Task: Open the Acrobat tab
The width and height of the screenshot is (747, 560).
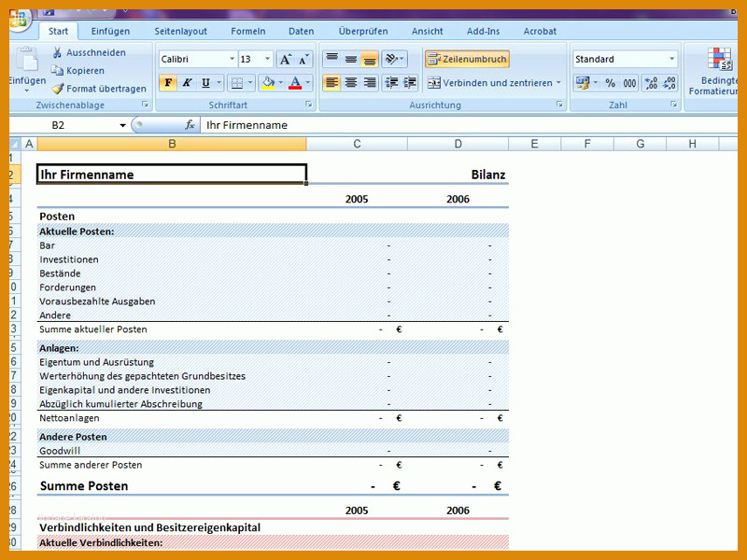Action: point(540,32)
